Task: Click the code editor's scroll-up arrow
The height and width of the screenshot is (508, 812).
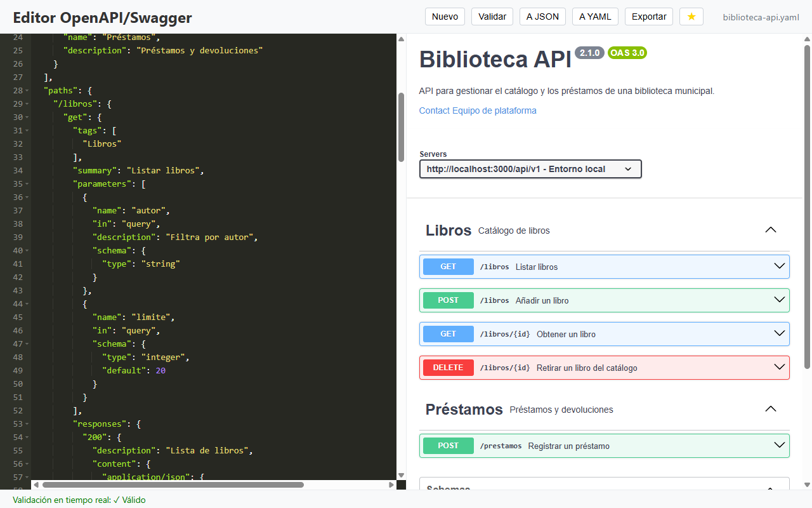Action: point(401,39)
